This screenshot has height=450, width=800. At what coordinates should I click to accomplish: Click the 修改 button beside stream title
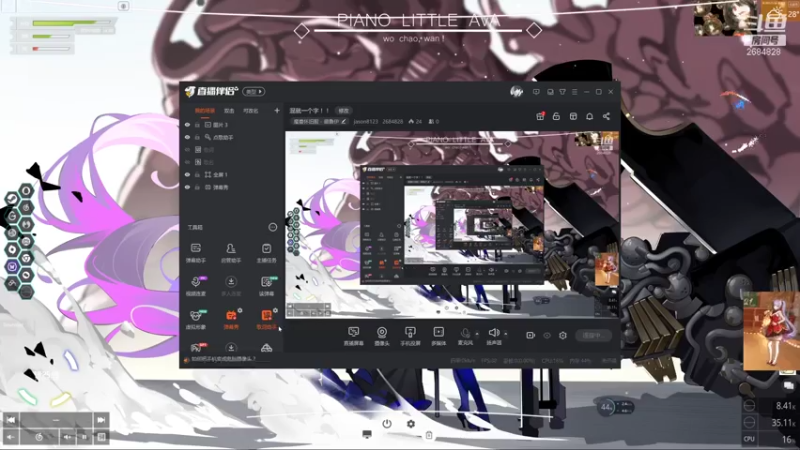[343, 111]
